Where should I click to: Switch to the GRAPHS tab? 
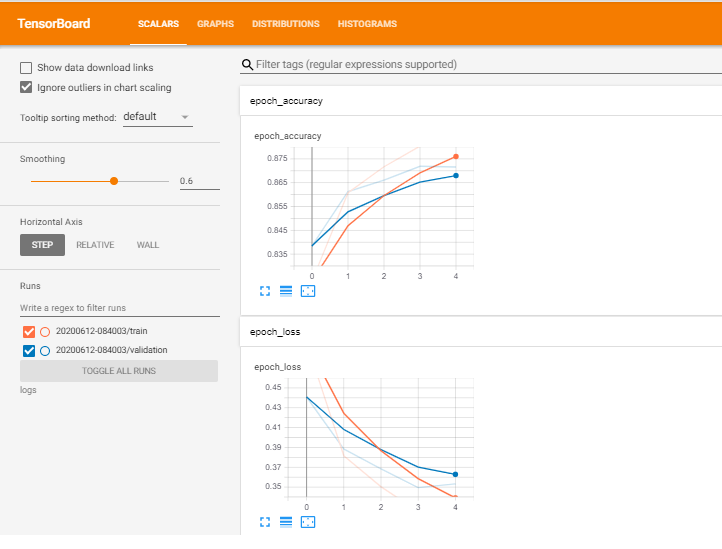point(215,24)
